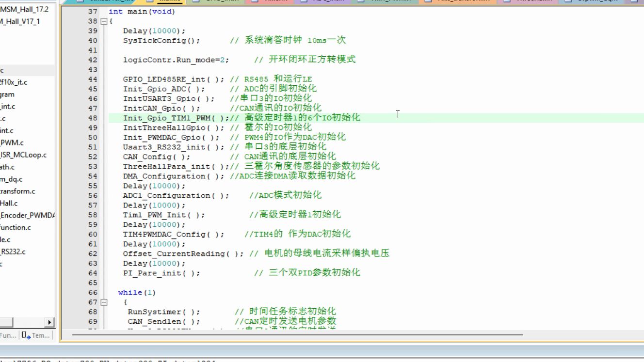This screenshot has width=644, height=362.
Task: Select MSM_Hall_17.2 in the project tree
Action: [x=24, y=9]
